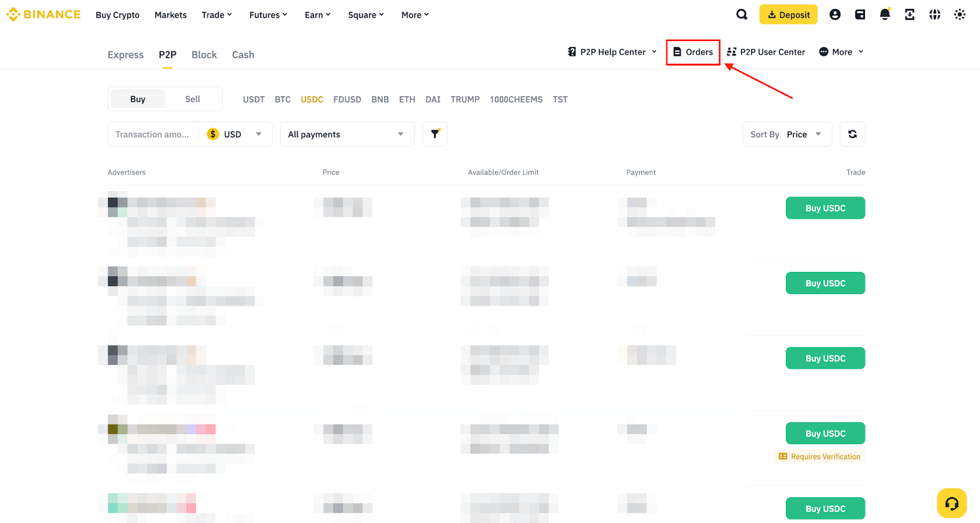Image resolution: width=980 pixels, height=523 pixels.
Task: Click the Payment column header
Action: (641, 173)
